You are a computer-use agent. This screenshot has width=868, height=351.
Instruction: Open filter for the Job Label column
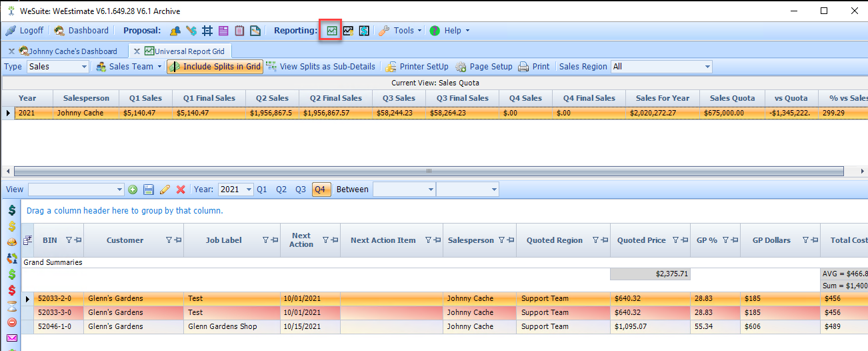[x=266, y=240]
